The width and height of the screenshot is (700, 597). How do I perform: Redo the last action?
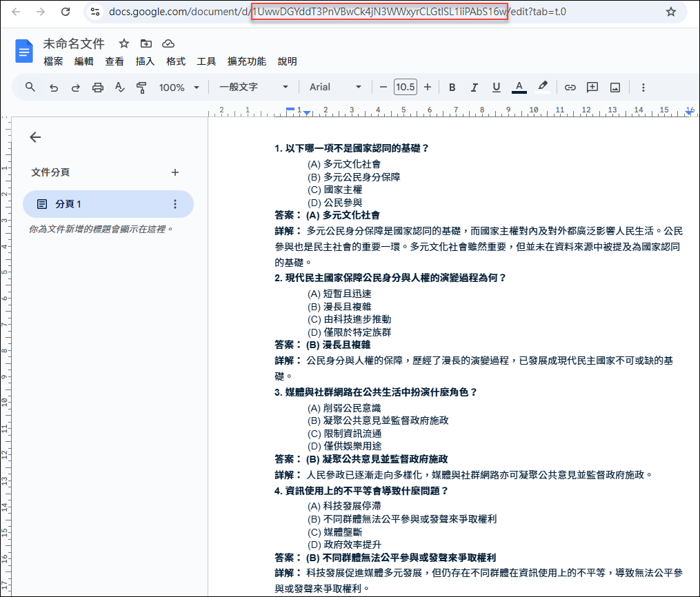[75, 88]
